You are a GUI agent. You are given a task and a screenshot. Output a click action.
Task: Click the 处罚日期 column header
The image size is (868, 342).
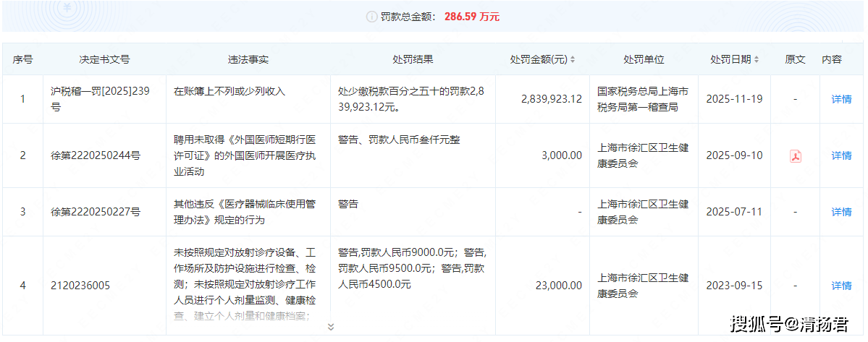pyautogui.click(x=730, y=60)
